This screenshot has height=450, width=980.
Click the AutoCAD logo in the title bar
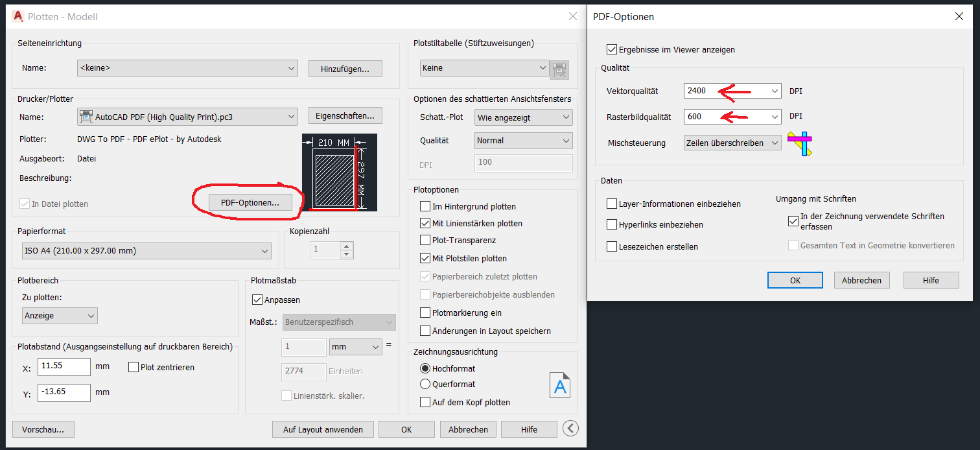[x=17, y=16]
